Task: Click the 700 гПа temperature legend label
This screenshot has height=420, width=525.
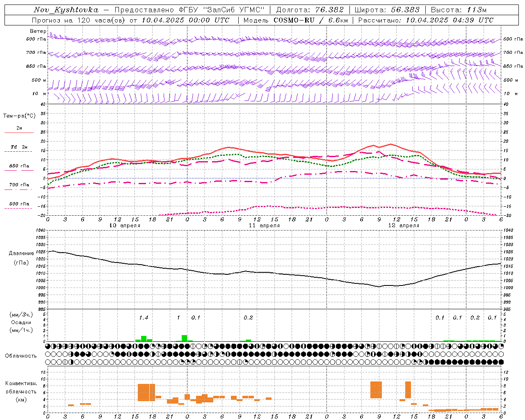Action: point(19,185)
